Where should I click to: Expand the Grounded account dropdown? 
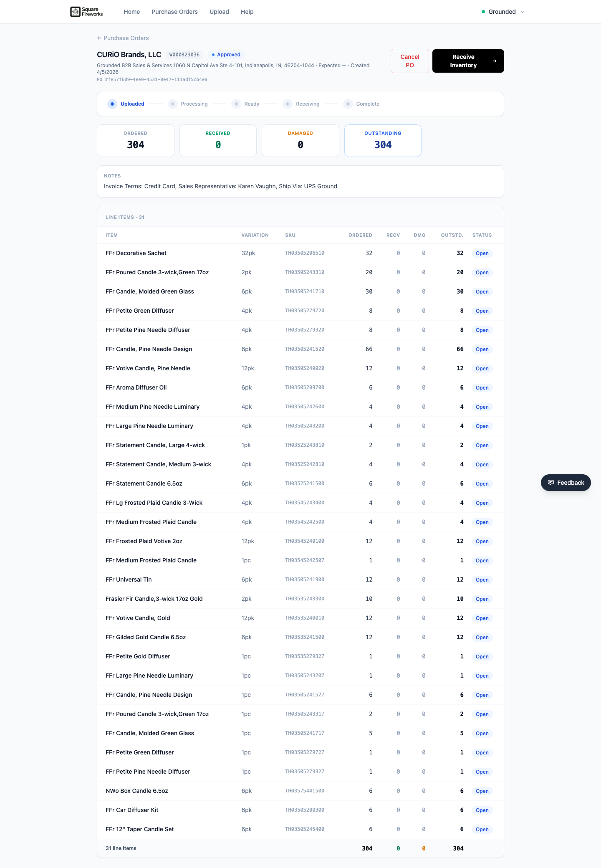[x=503, y=12]
